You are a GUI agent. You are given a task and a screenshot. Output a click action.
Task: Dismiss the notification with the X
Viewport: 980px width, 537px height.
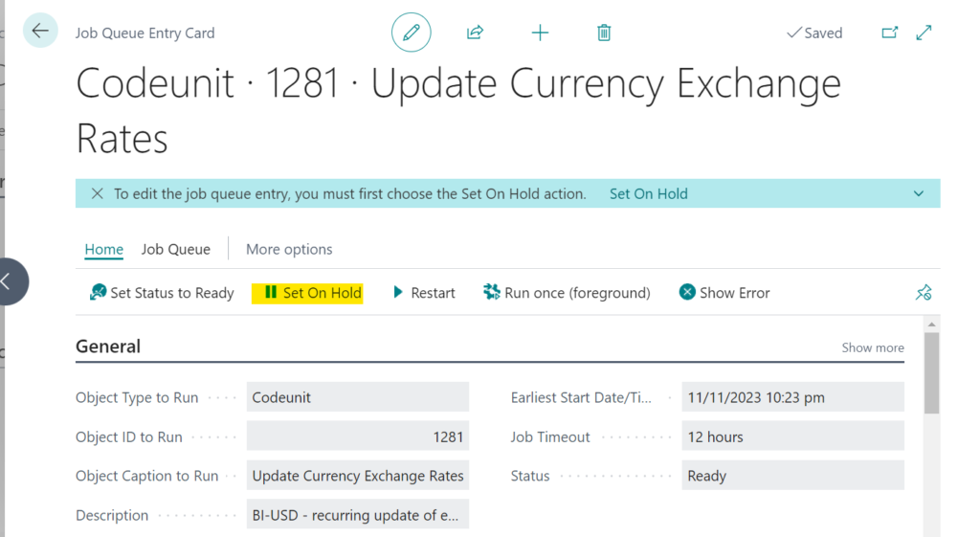97,193
